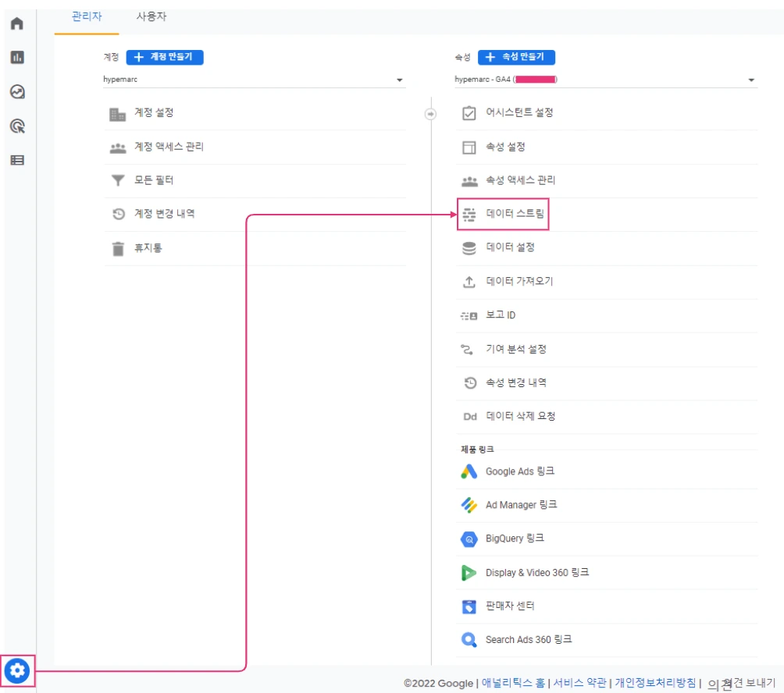784x693 pixels.
Task: Click the column collapse arrow circle
Action: (430, 114)
